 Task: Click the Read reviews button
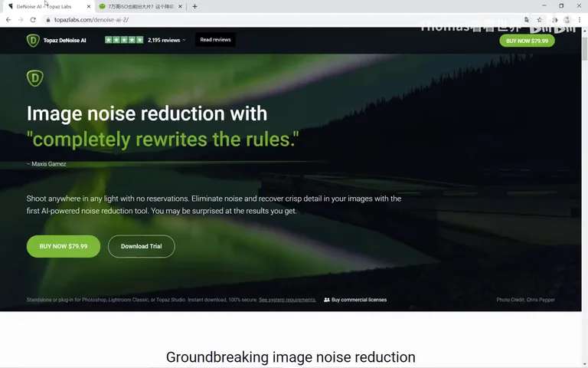215,40
